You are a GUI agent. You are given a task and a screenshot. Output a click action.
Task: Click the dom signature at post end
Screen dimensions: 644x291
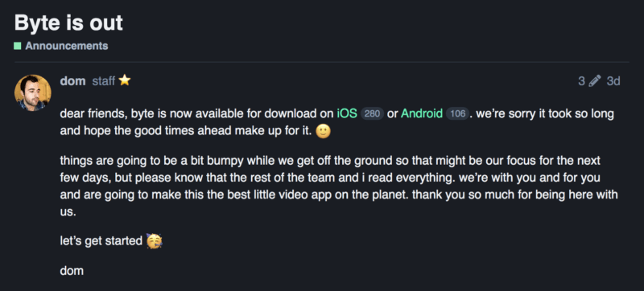pyautogui.click(x=72, y=271)
